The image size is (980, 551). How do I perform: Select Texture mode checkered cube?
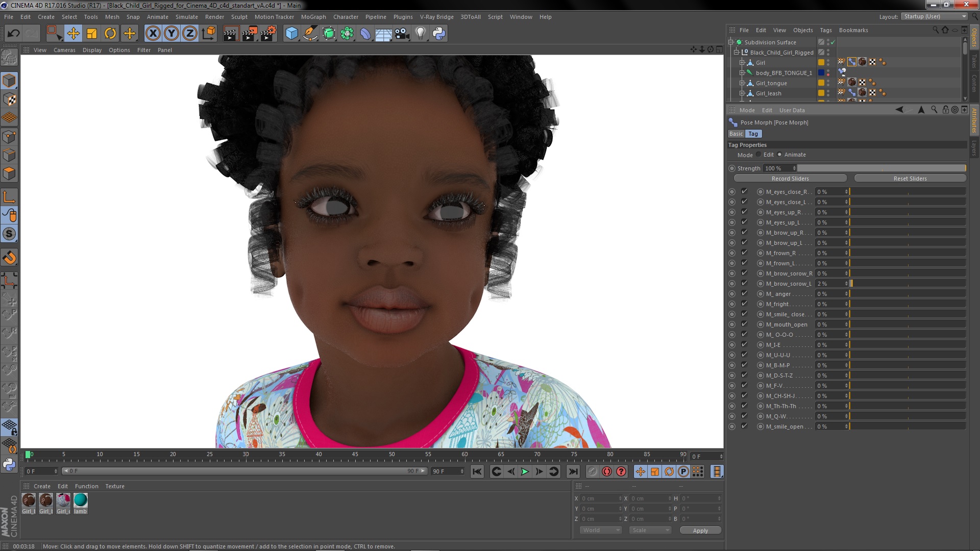[9, 99]
